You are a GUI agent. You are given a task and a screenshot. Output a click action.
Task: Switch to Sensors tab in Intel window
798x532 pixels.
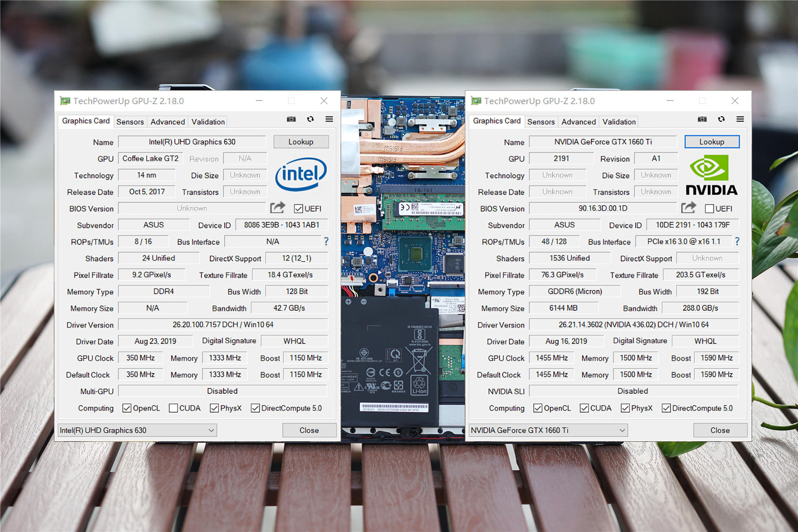tap(130, 122)
